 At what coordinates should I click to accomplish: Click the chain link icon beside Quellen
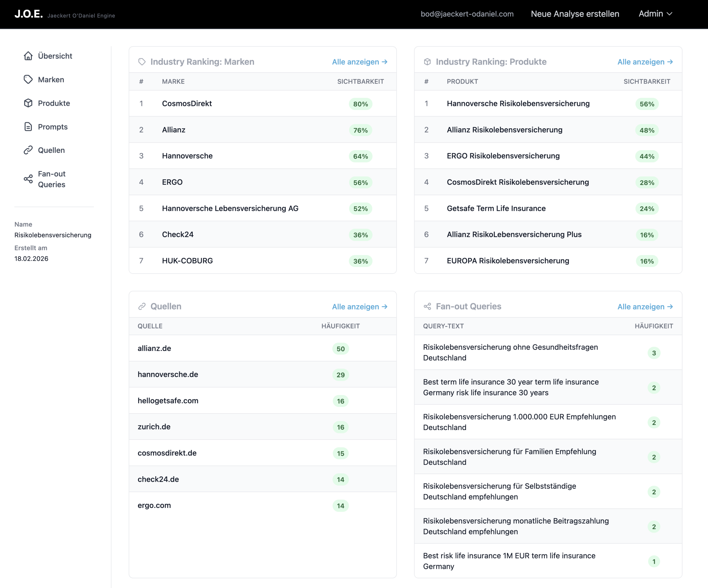pos(28,150)
